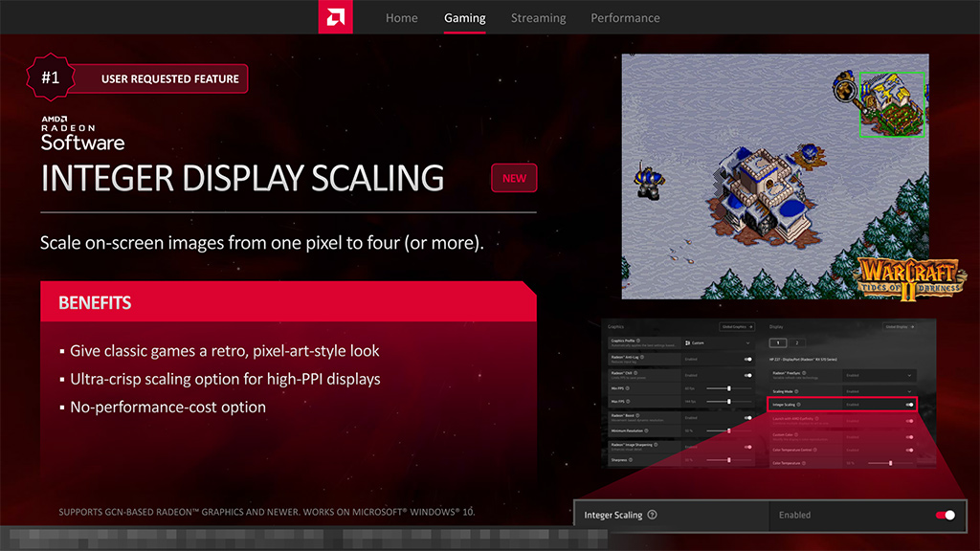Click the Global Display button
The height and width of the screenshot is (551, 980).
coord(900,327)
